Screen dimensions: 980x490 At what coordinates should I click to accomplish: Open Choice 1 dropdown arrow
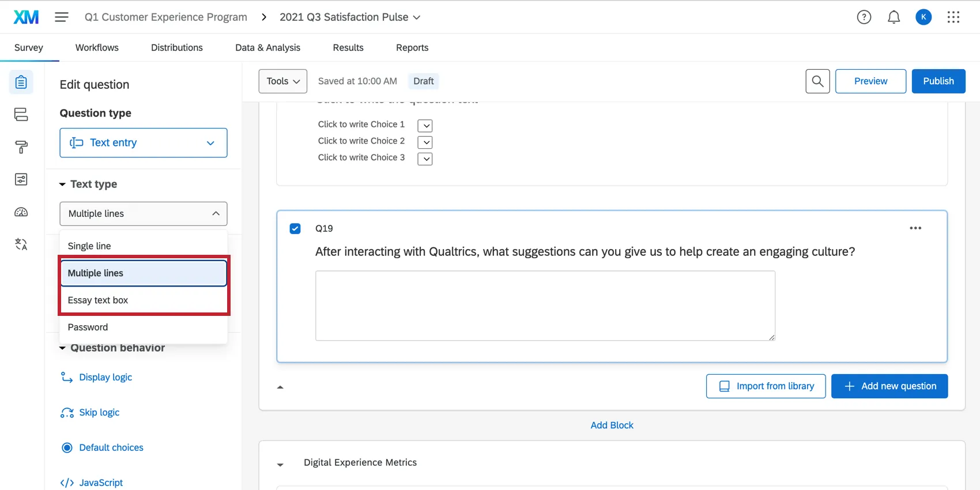pos(425,126)
